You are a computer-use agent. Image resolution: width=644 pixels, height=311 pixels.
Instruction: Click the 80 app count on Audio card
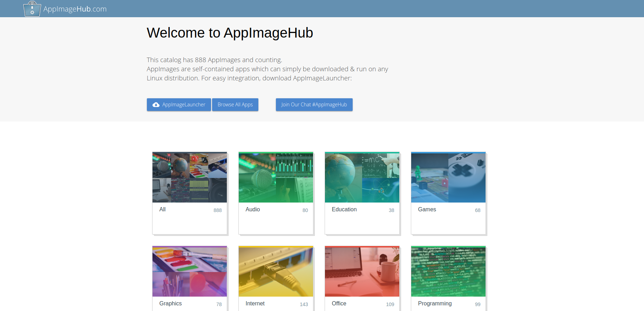pyautogui.click(x=305, y=210)
